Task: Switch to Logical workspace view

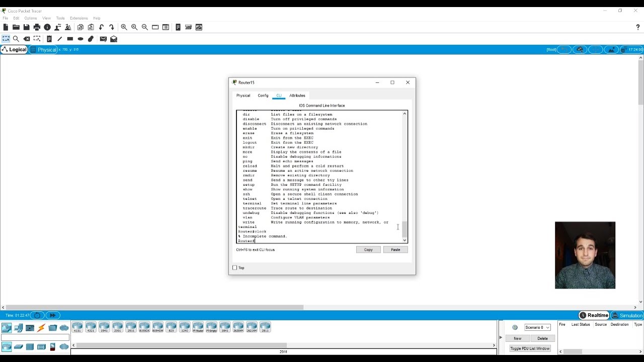Action: click(x=14, y=50)
